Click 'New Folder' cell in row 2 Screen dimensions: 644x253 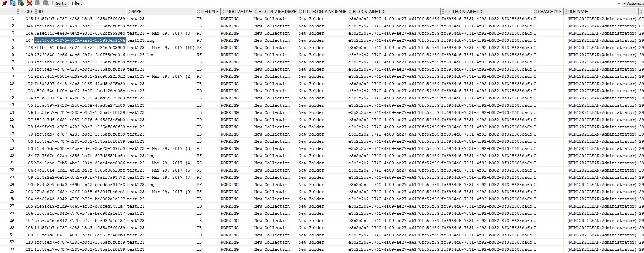point(323,26)
